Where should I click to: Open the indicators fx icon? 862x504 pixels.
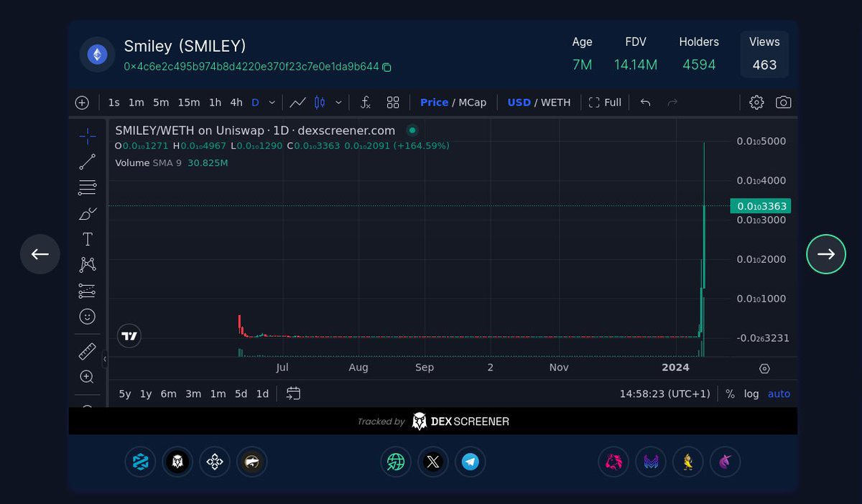click(x=365, y=103)
